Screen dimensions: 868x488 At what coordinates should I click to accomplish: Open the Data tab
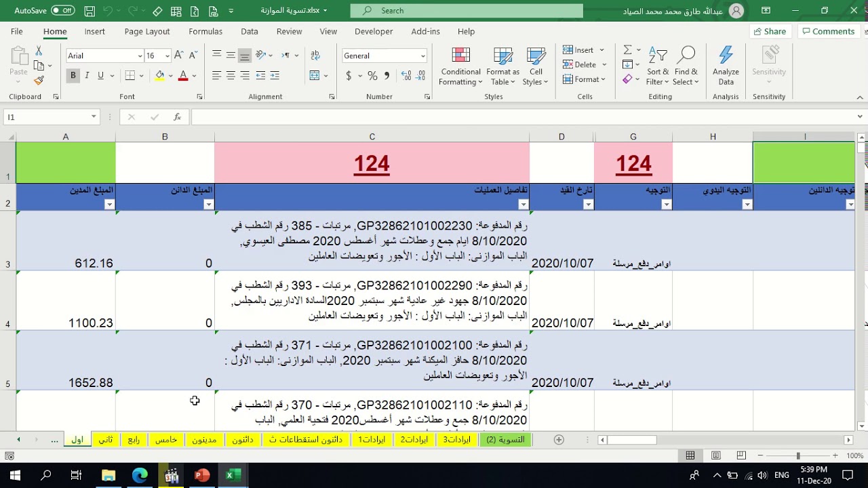click(x=250, y=31)
